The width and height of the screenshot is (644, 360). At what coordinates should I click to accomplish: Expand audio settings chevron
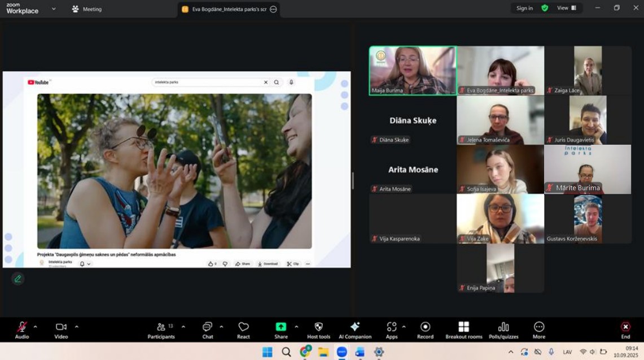tap(35, 327)
